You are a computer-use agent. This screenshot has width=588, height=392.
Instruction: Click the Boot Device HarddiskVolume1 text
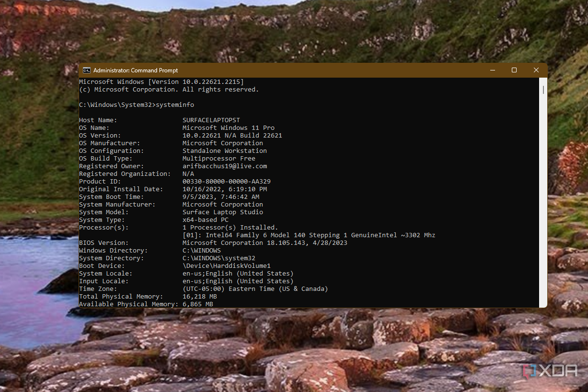(227, 265)
